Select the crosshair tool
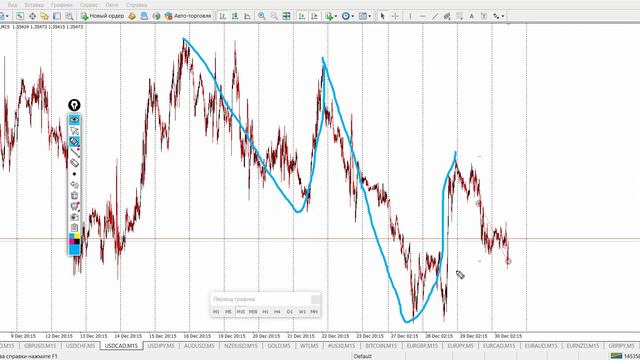The image size is (640, 360). click(x=395, y=16)
